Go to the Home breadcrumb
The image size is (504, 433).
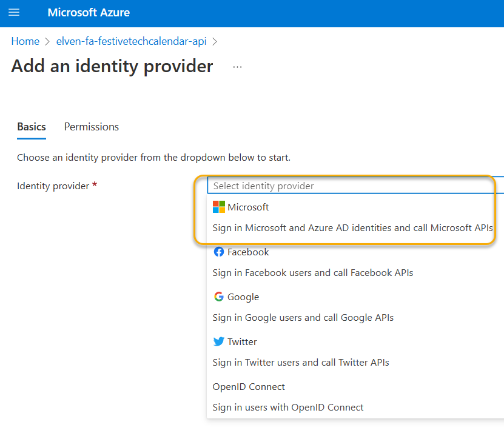tap(25, 41)
